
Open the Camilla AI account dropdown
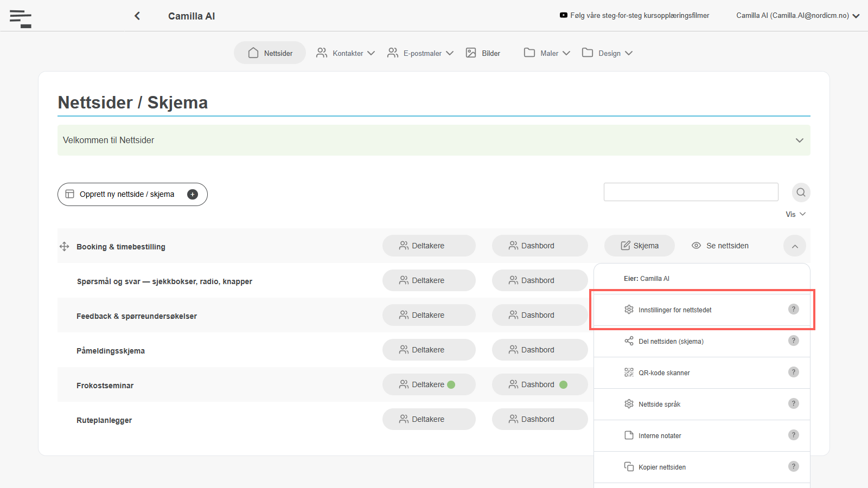coord(798,16)
